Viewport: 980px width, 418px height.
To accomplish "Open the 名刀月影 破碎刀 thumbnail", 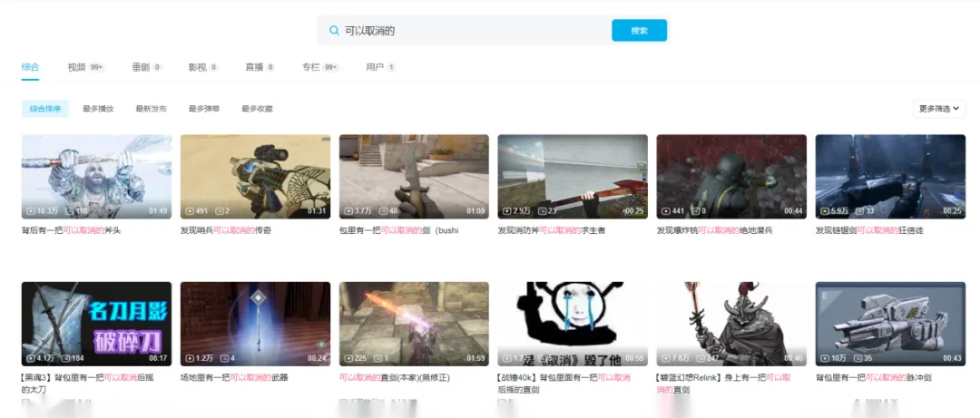I will pos(96,324).
